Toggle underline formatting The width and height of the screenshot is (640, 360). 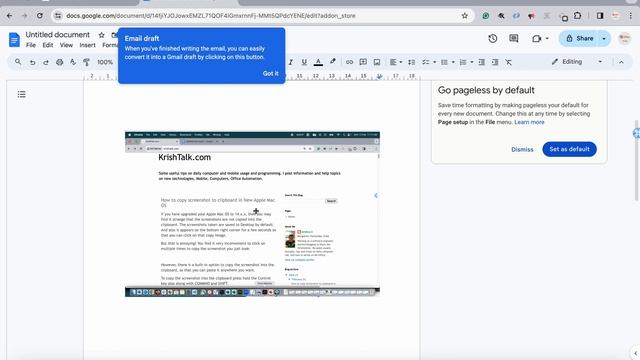point(304,62)
